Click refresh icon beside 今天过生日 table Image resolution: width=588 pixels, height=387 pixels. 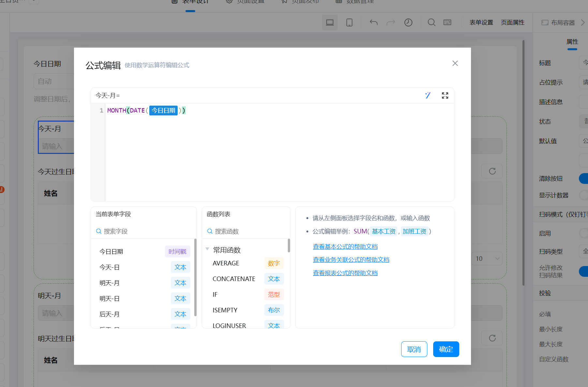tap(492, 171)
